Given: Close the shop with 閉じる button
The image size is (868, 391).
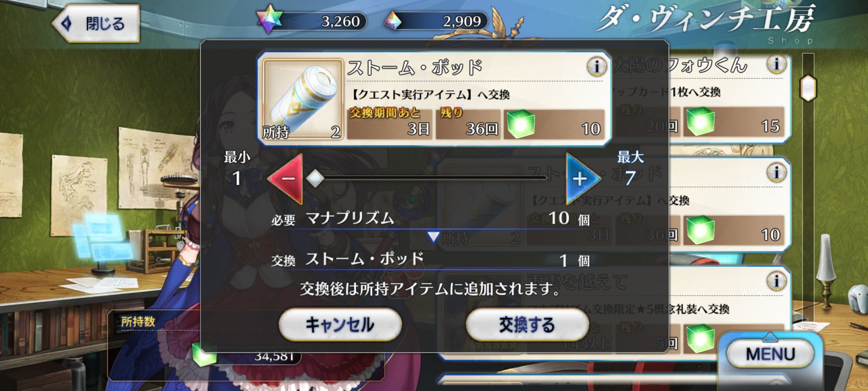Looking at the screenshot, I should (x=97, y=23).
